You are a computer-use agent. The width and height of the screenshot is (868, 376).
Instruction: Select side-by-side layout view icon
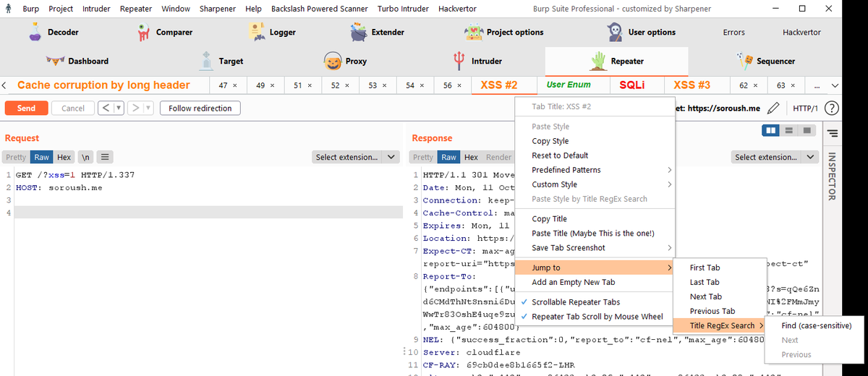[x=772, y=130]
